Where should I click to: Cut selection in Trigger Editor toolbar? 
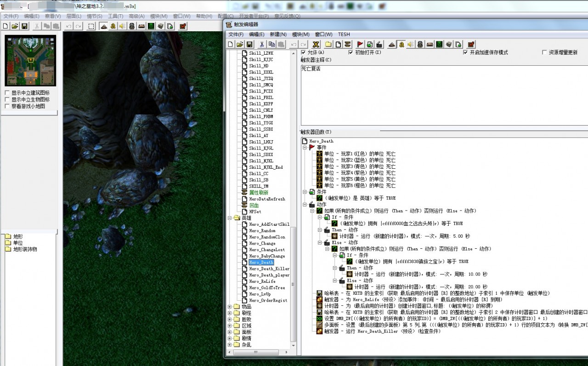[x=262, y=44]
